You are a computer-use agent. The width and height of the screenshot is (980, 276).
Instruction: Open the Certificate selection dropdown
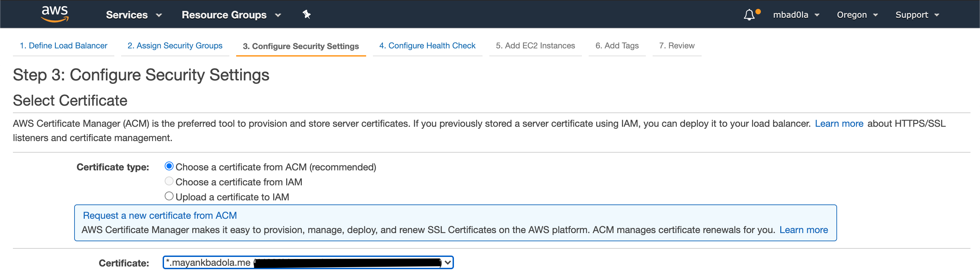pyautogui.click(x=308, y=262)
